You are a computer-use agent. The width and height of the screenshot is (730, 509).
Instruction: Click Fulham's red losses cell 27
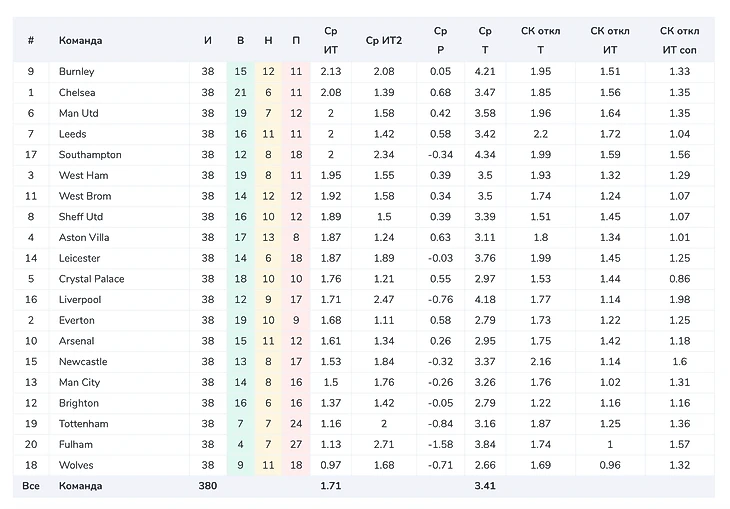295,444
